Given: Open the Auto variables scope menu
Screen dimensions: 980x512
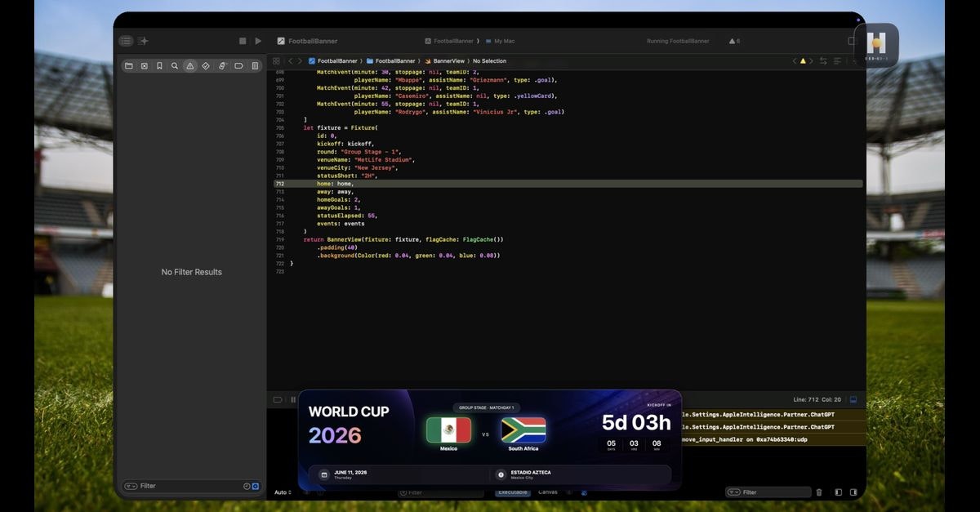Looking at the screenshot, I should (283, 492).
